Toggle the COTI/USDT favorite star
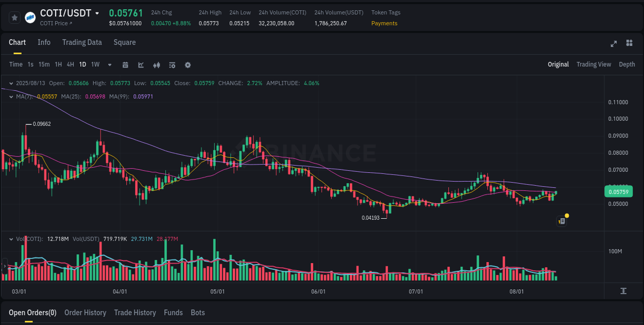644x325 pixels. point(14,17)
